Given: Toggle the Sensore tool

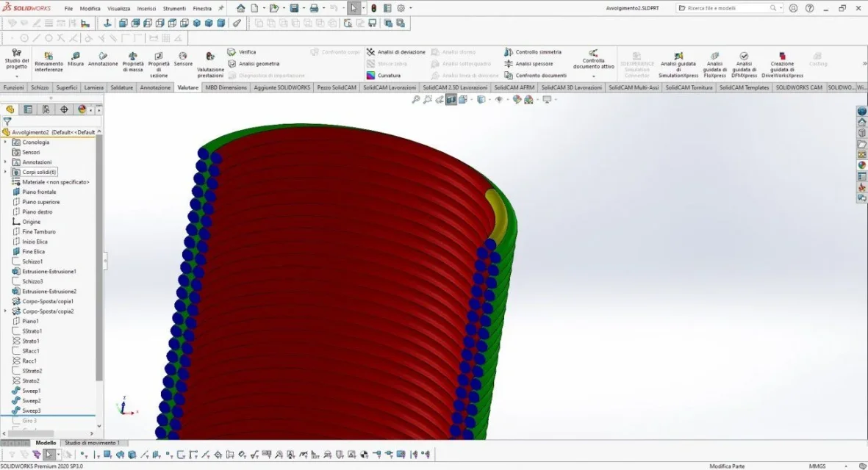Looking at the screenshot, I should point(183,59).
